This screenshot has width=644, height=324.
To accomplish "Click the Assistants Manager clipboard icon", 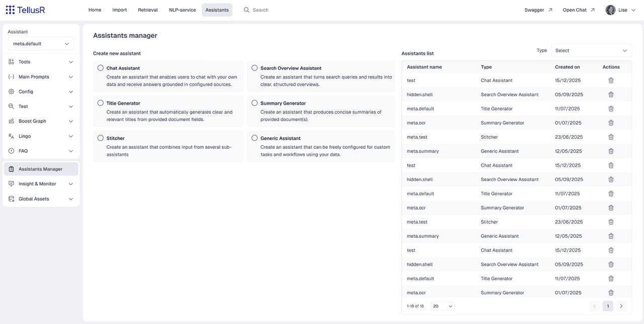I will click(x=11, y=169).
